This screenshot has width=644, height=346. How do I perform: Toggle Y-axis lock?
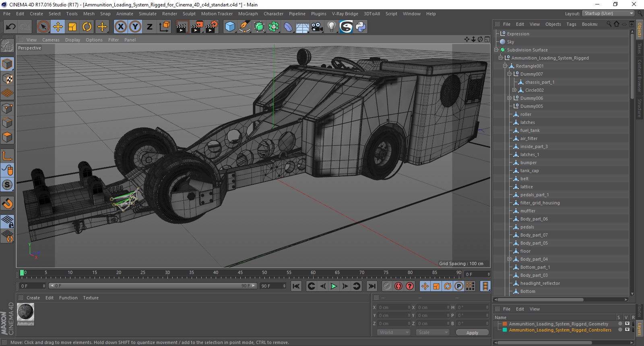coord(135,27)
